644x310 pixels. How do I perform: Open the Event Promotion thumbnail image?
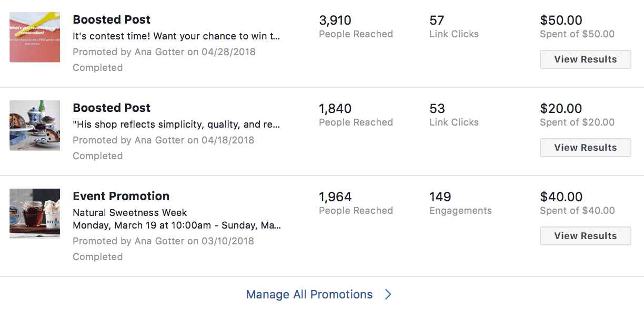click(x=35, y=213)
